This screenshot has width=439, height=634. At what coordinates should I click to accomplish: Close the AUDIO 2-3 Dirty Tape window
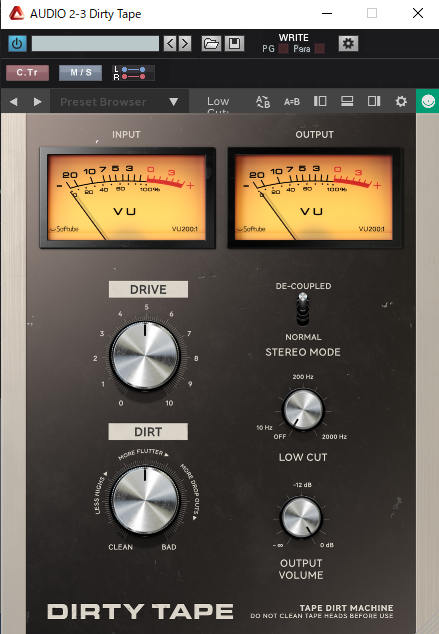coord(418,13)
